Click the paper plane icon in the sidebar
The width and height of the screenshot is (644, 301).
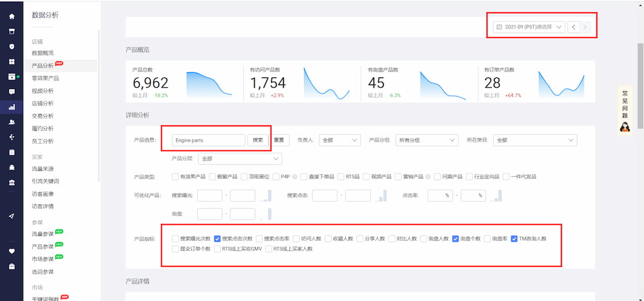pyautogui.click(x=12, y=216)
